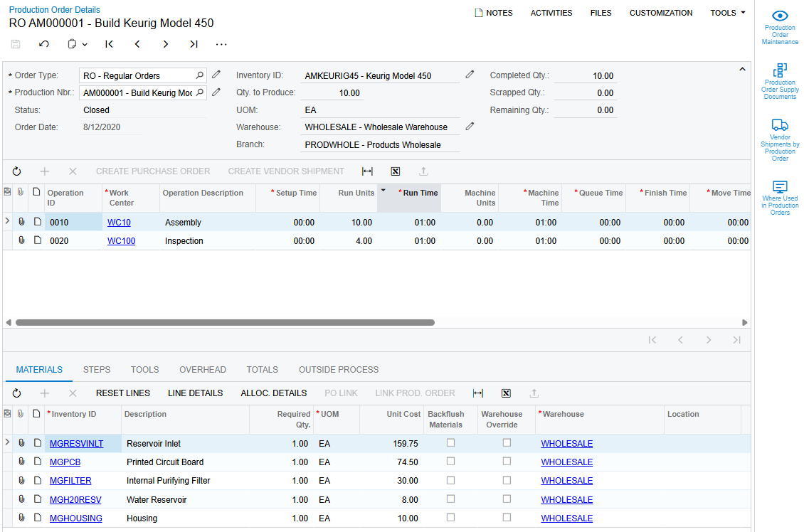Toggle Warehouse Override for Housing

click(507, 518)
